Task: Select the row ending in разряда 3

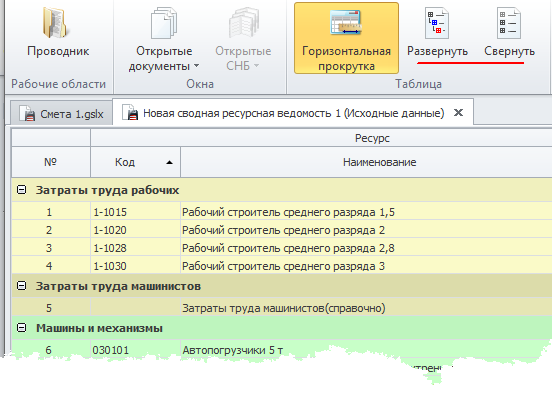Action: click(366, 266)
